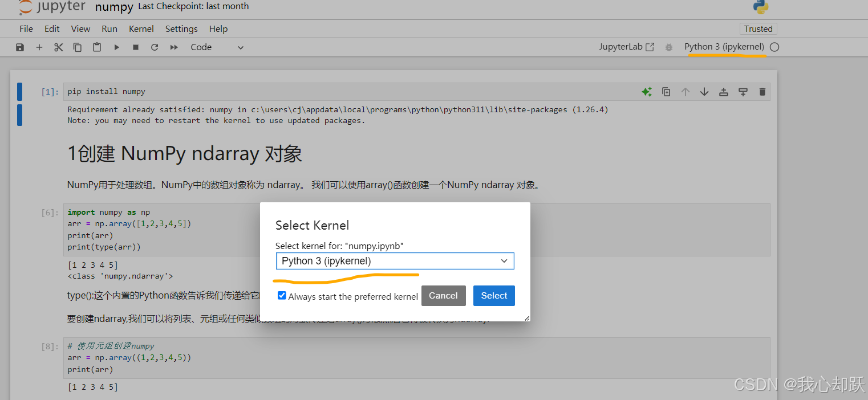Screen dimensions: 868x400
Task: Open the cell type Code dropdown
Action: [217, 47]
